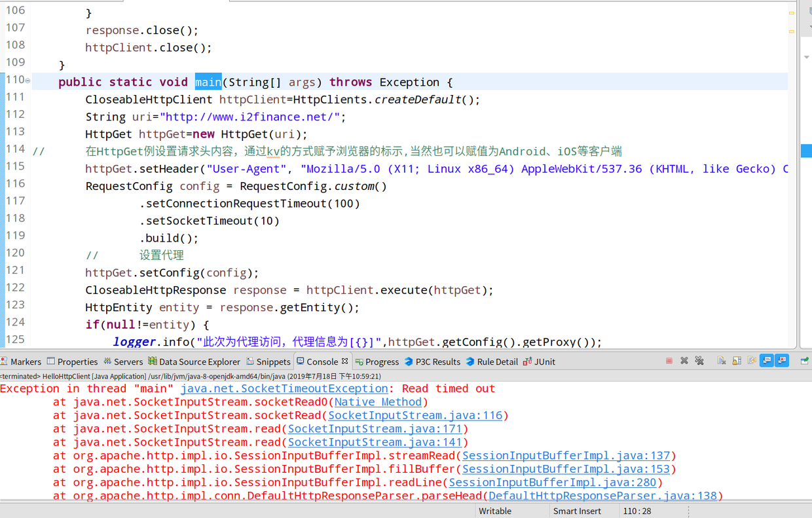Click logger on line 125
This screenshot has height=518, width=812.
coord(134,342)
